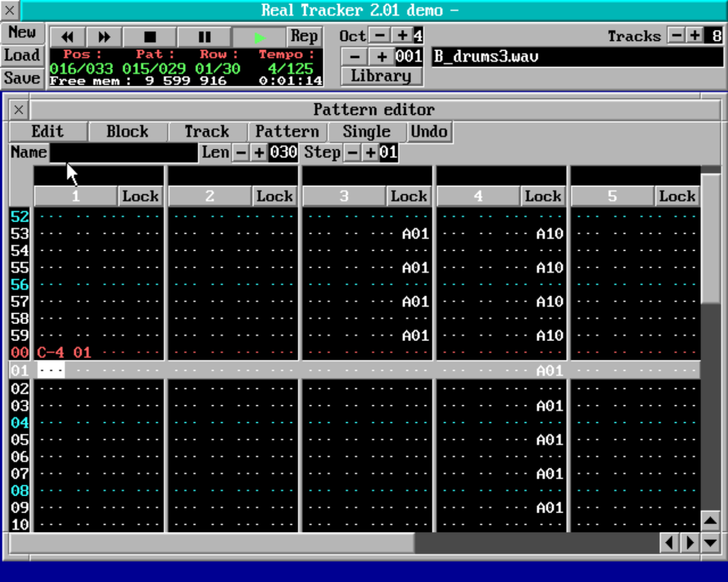Open the Block menu
The width and height of the screenshot is (728, 582).
[127, 131]
